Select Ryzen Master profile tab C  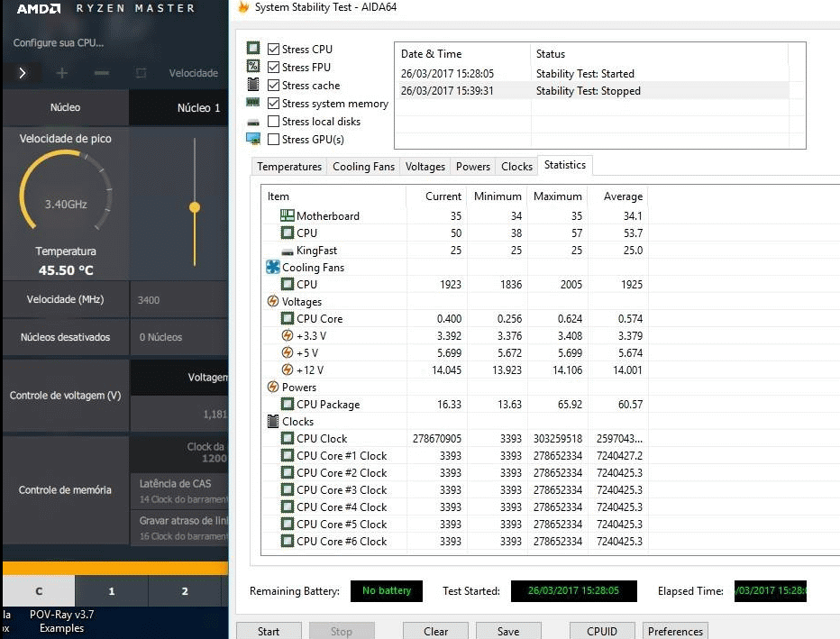click(x=39, y=591)
